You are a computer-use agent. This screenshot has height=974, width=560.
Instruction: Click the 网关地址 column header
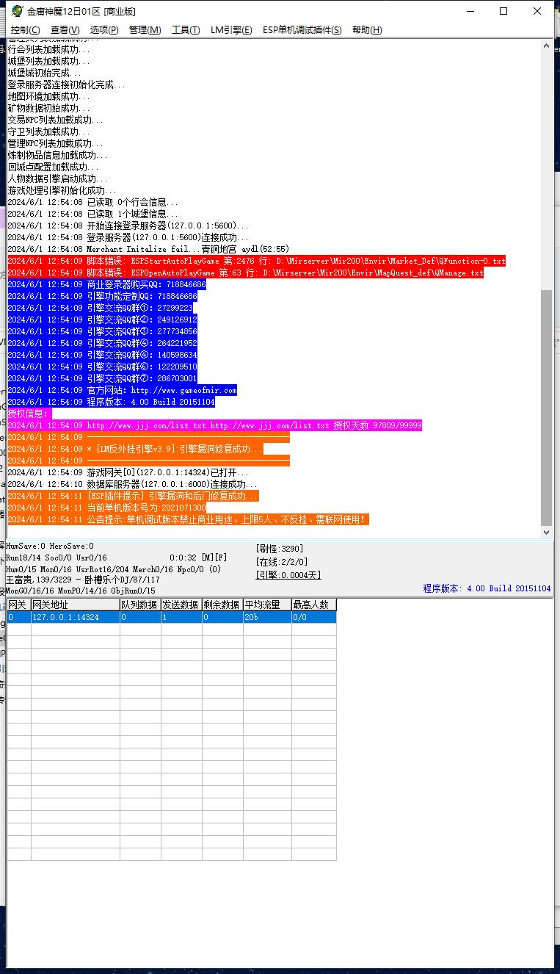tap(75, 605)
